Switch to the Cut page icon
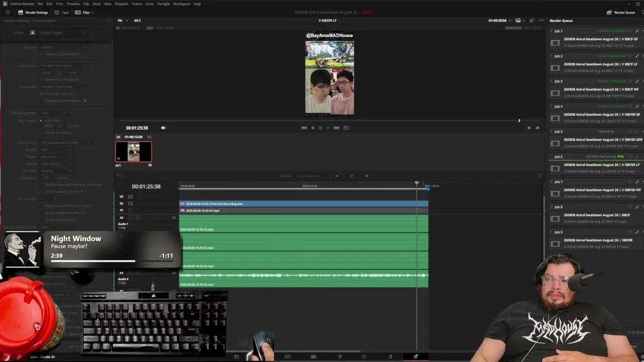 (287, 356)
